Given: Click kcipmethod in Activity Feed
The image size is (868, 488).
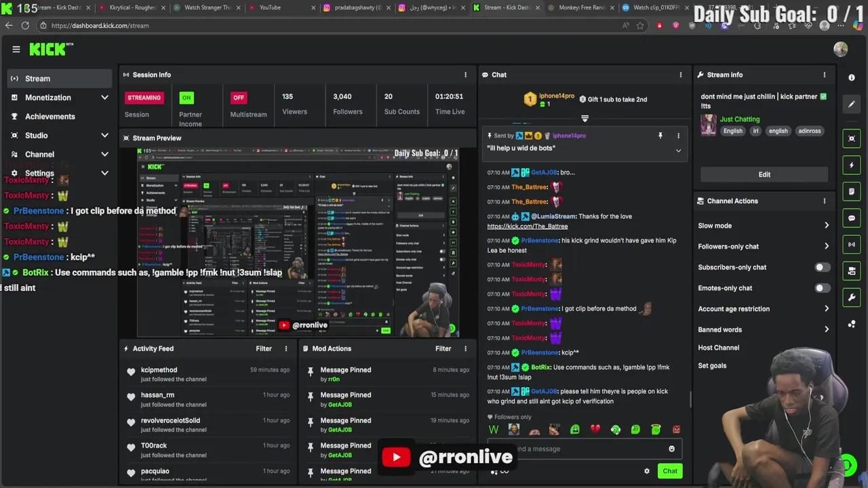Looking at the screenshot, I should click(x=159, y=370).
